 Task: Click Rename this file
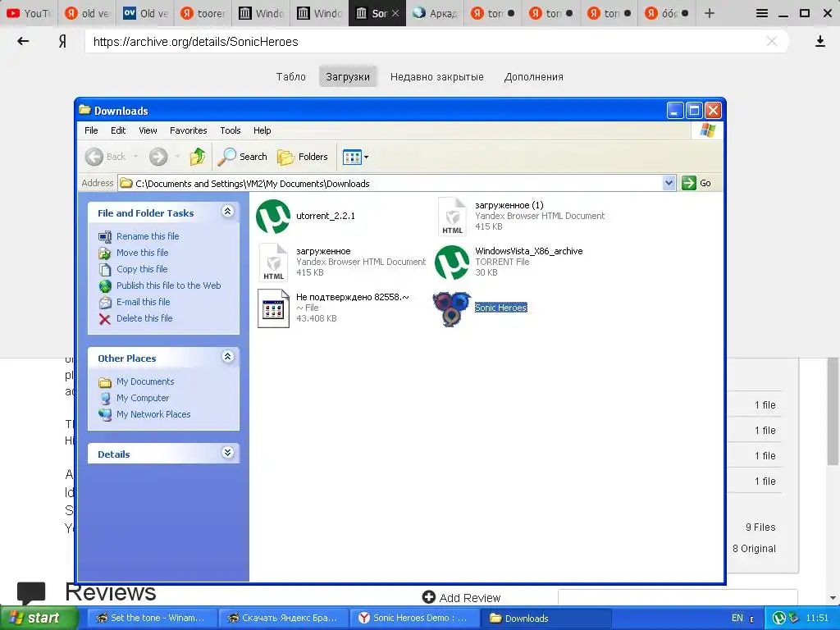pyautogui.click(x=148, y=236)
